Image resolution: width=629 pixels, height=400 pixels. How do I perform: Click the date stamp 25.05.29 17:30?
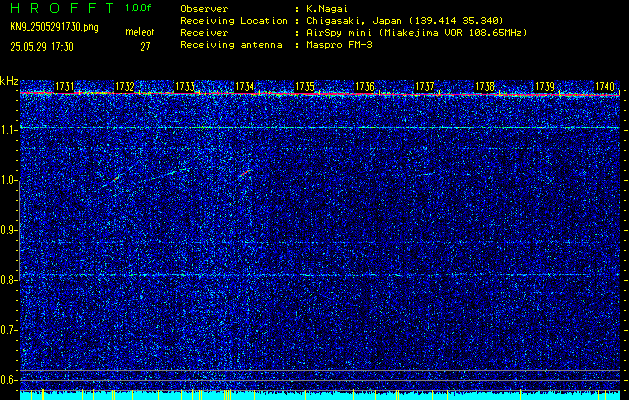[42, 47]
